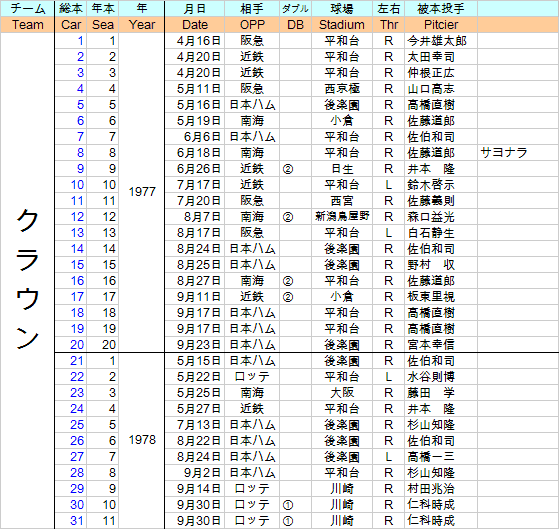Click the Year column header
The image size is (559, 529).
pos(142,25)
